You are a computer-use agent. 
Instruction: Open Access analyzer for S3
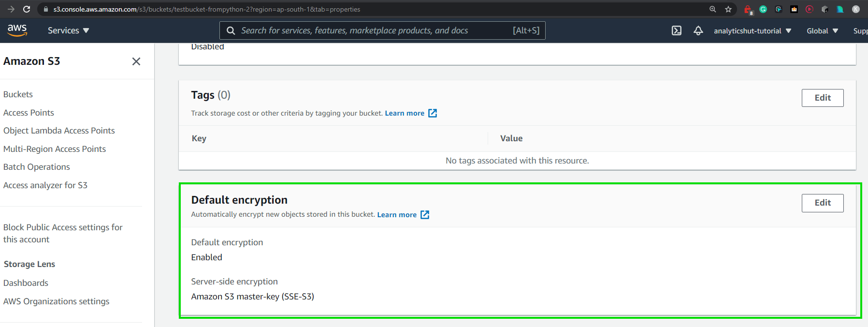pyautogui.click(x=45, y=185)
